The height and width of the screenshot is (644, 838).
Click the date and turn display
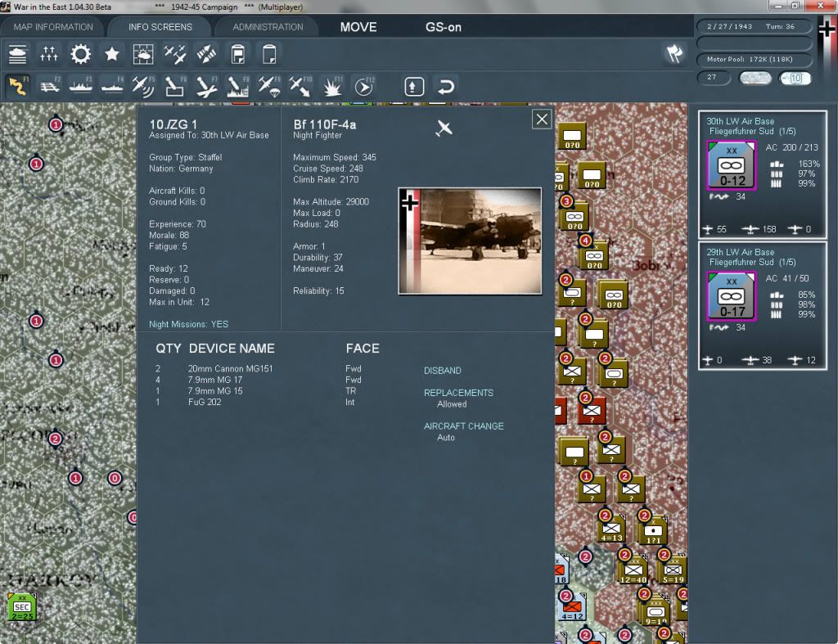(x=754, y=26)
